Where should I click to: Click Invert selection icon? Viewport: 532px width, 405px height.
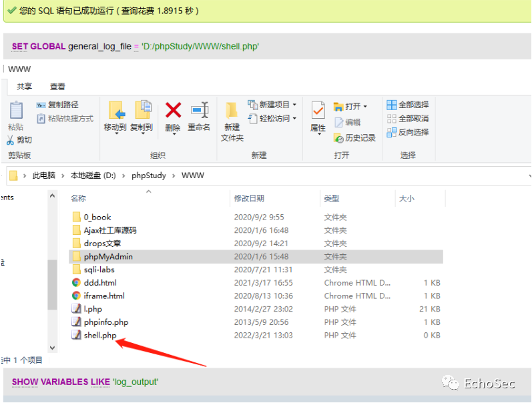coord(392,132)
